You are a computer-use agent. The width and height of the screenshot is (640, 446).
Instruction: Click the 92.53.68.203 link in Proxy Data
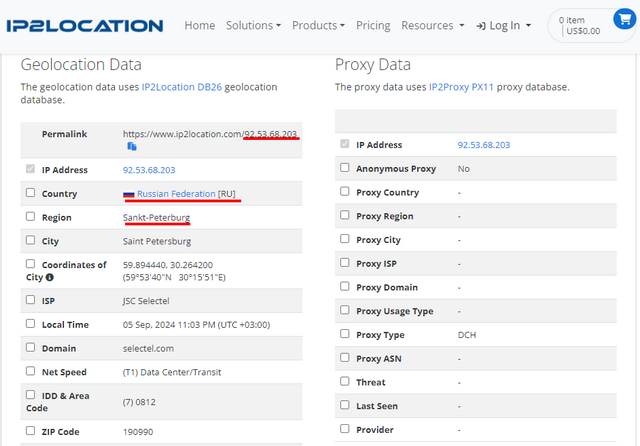tap(484, 145)
